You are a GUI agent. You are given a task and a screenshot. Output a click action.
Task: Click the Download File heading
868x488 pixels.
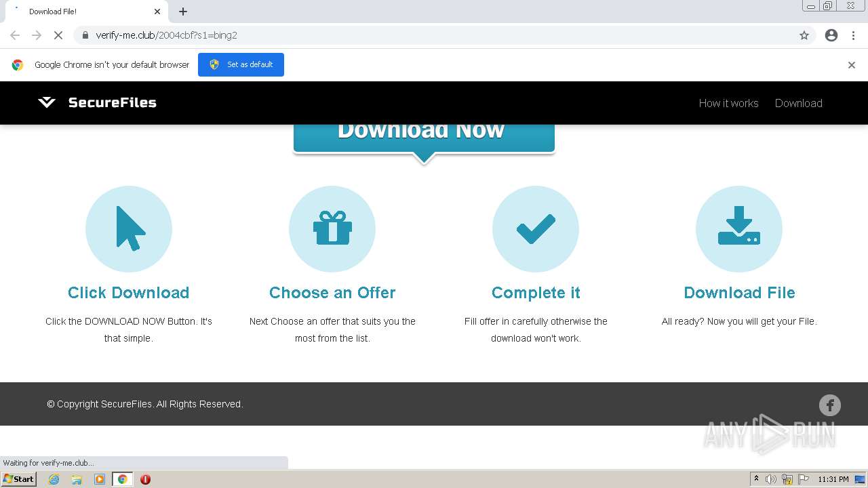(739, 293)
